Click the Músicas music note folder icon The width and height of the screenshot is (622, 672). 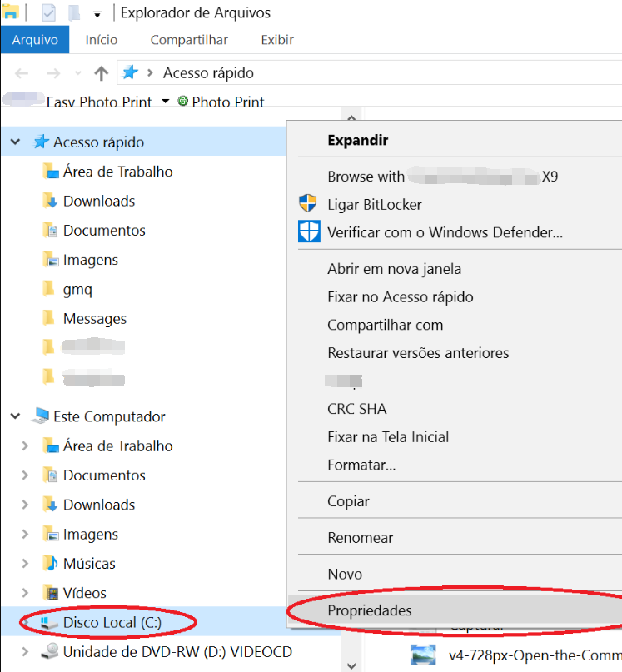(x=51, y=563)
